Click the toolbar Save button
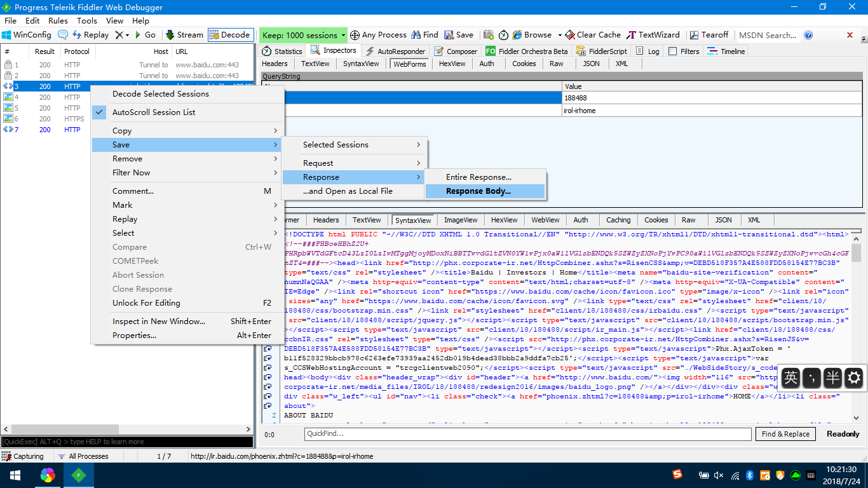Screen dimensions: 868x488 click(x=459, y=35)
